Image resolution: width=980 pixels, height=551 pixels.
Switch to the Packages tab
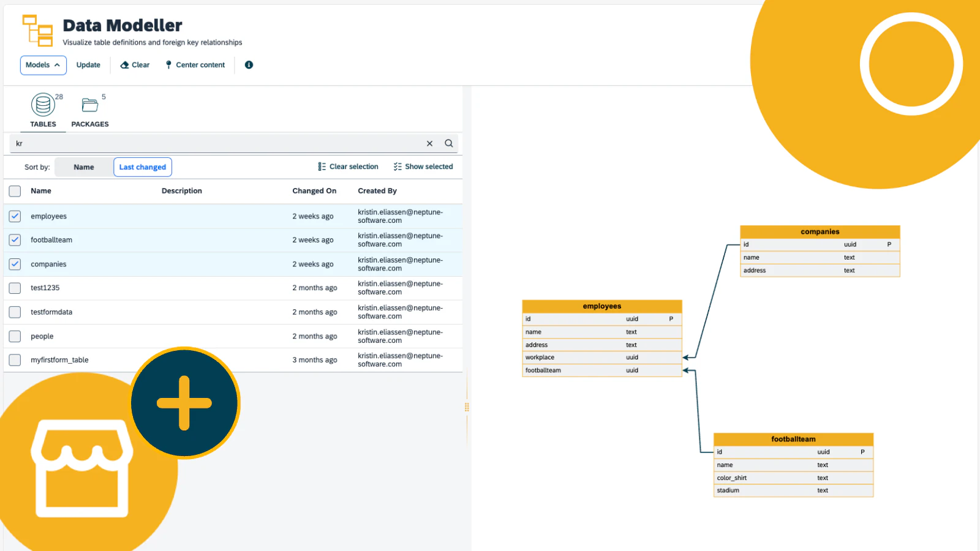tap(90, 111)
